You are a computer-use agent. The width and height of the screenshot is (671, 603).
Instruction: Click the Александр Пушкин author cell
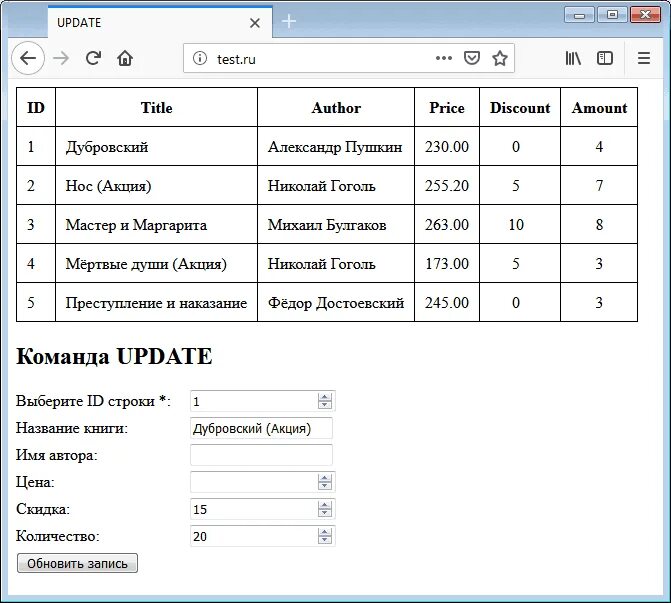(336, 146)
